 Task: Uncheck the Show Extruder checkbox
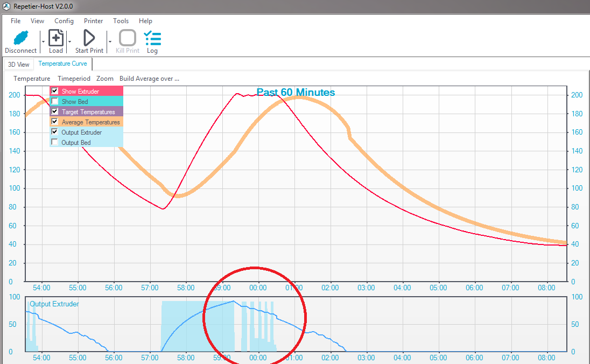[54, 91]
